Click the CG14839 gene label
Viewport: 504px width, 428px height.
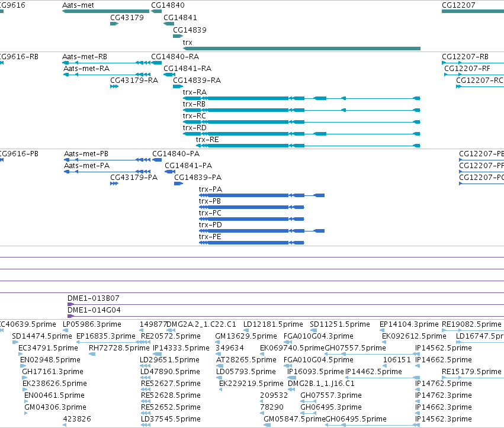point(190,30)
